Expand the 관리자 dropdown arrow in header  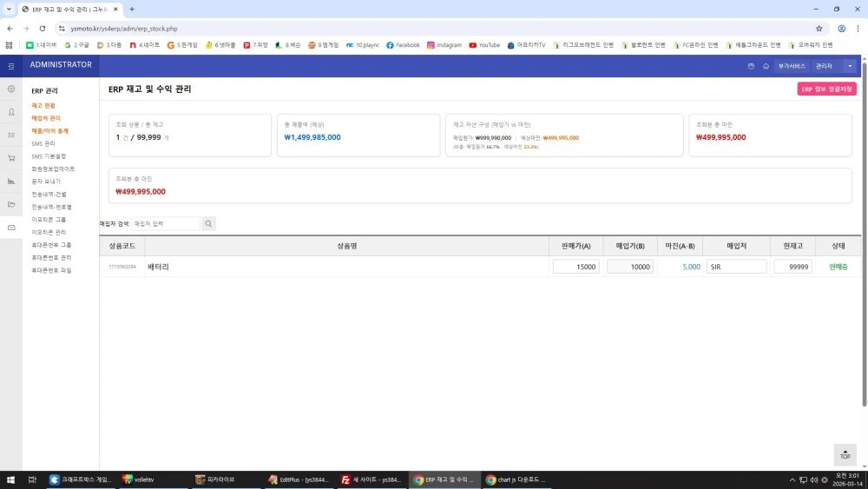tap(850, 66)
